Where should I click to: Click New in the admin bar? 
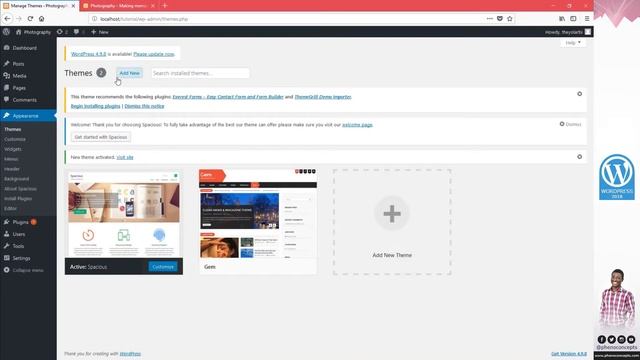(x=100, y=32)
